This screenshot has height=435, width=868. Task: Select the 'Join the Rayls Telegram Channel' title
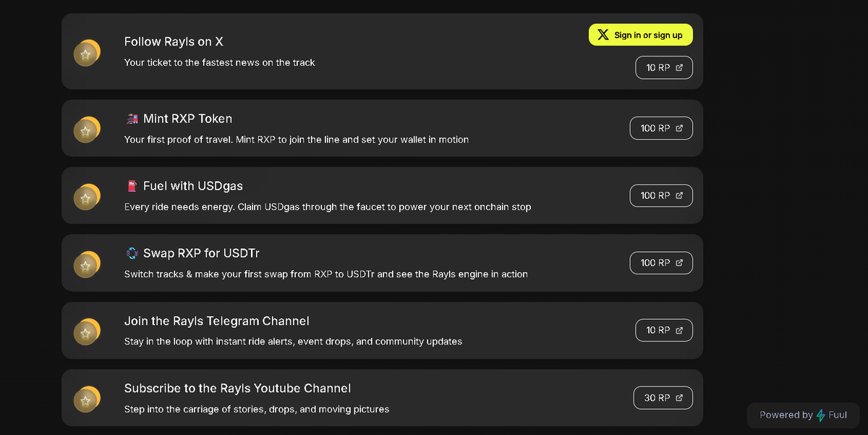pos(217,321)
